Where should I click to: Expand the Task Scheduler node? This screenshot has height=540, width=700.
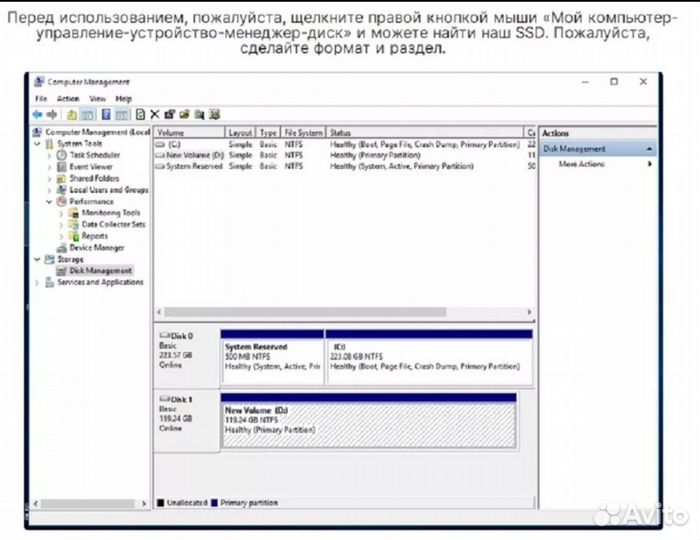(x=50, y=155)
